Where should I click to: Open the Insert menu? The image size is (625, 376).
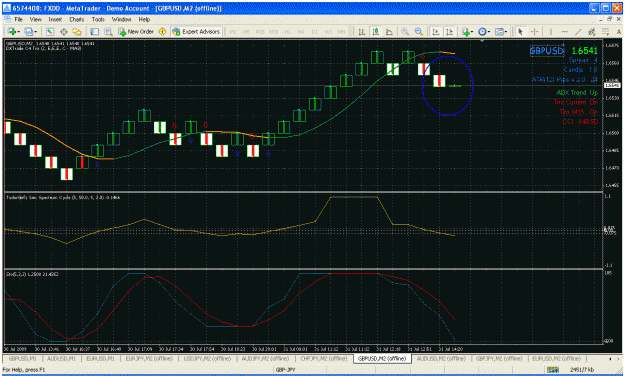55,19
